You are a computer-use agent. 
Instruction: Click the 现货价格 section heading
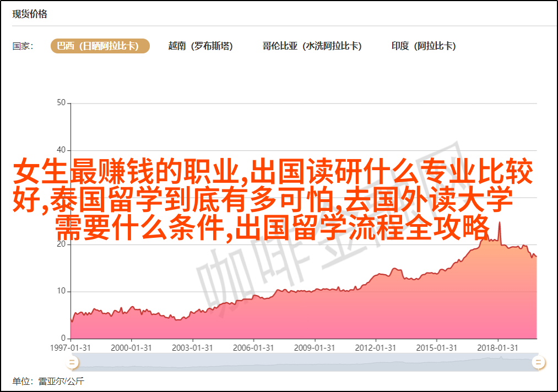click(30, 14)
